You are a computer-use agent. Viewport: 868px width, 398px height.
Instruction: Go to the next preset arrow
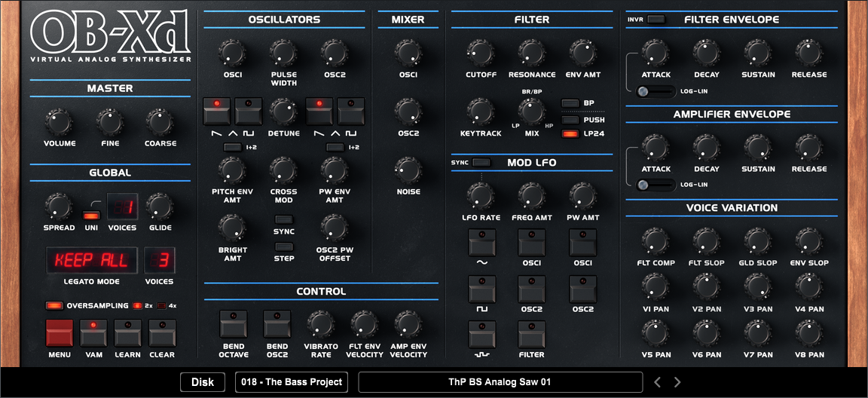tap(677, 382)
